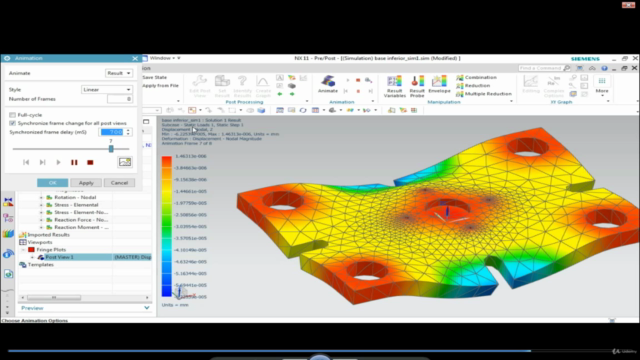Click Apply in the Animation dialog
The image size is (640, 360).
click(x=86, y=183)
